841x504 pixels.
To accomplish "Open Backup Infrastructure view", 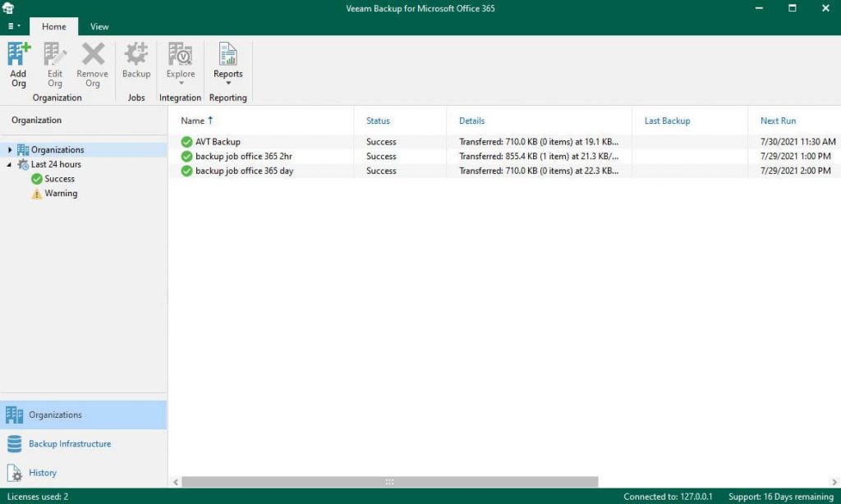I will point(84,443).
